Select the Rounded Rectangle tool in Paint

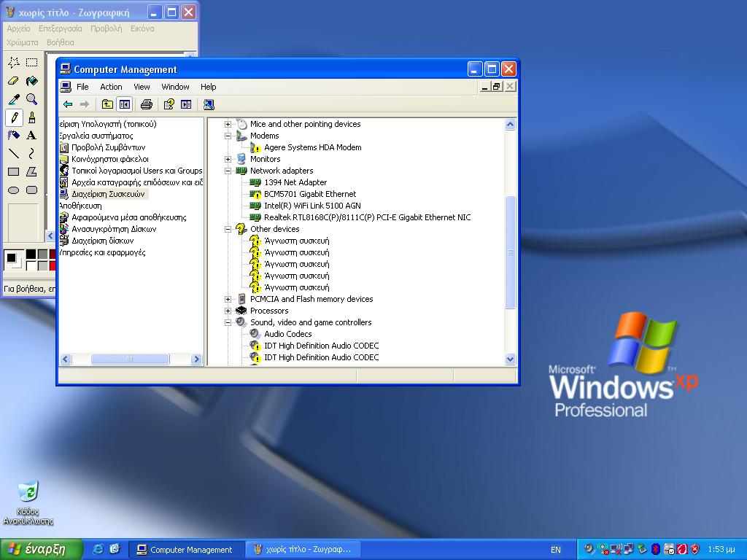pos(32,190)
